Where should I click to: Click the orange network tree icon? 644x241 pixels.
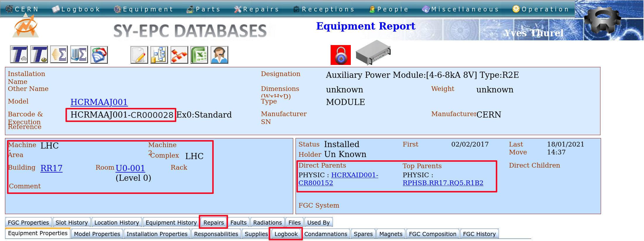(x=179, y=55)
